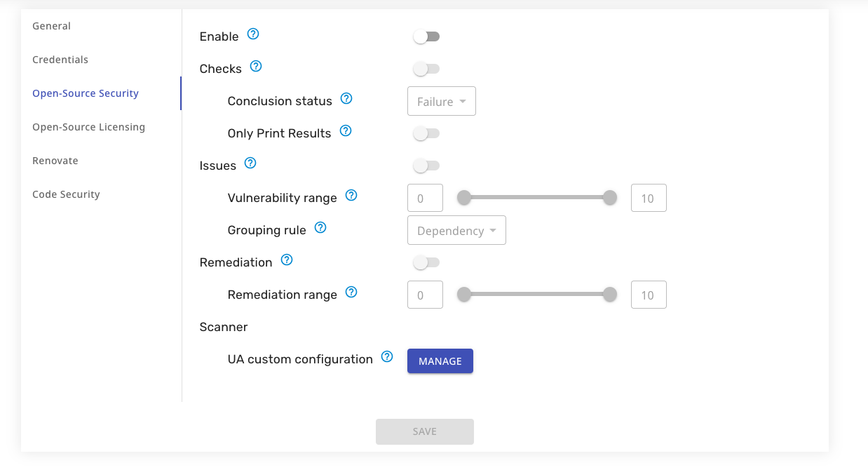Click the help icon next to Issues
This screenshot has width=868, height=470.
[x=250, y=163]
